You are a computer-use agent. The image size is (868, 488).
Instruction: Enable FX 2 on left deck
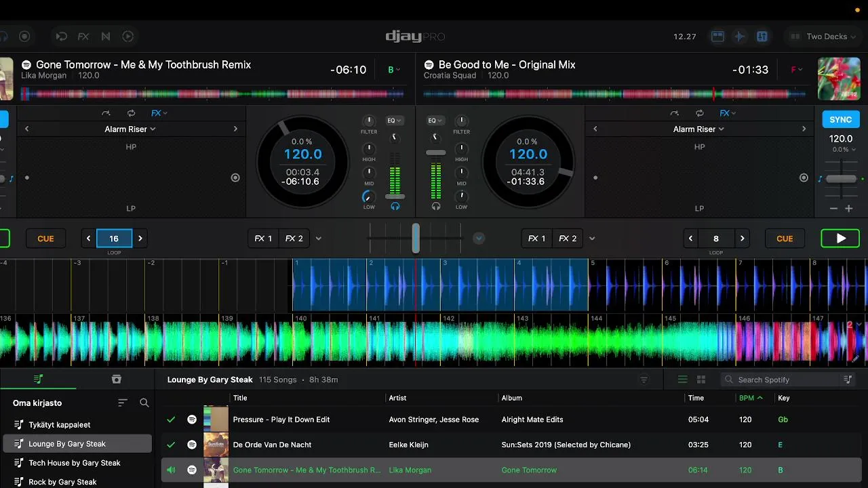pos(294,239)
